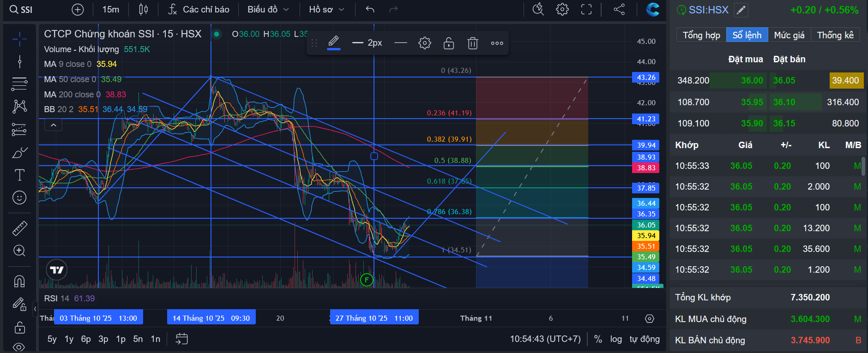868x353 pixels.
Task: Select the chart pattern drawing tool
Action: point(19,107)
